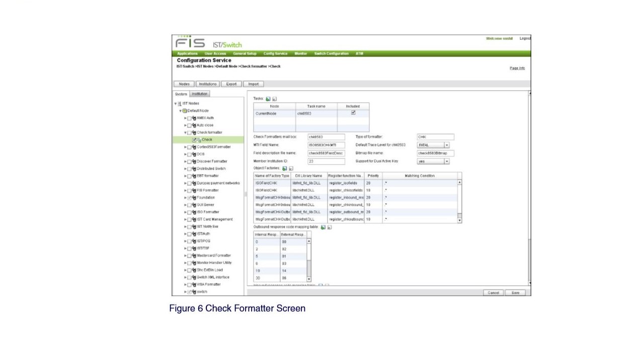The height and width of the screenshot is (362, 644).
Task: Remove row from Outbound response code mapping table
Action: click(x=330, y=227)
